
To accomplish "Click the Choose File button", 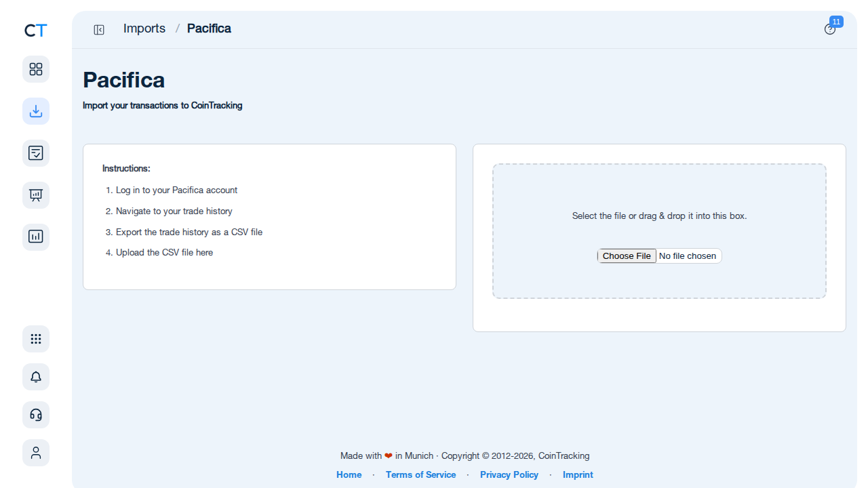I will tap(627, 256).
